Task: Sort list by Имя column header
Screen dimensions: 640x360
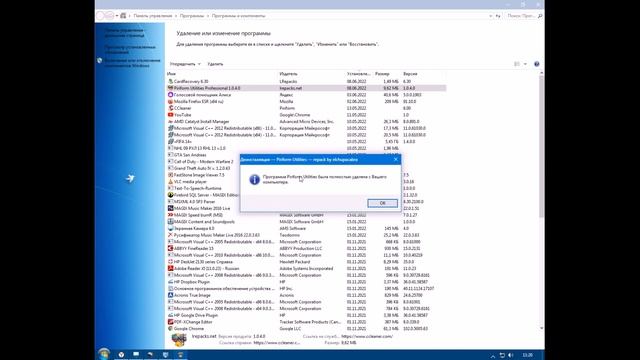Action: click(x=171, y=74)
